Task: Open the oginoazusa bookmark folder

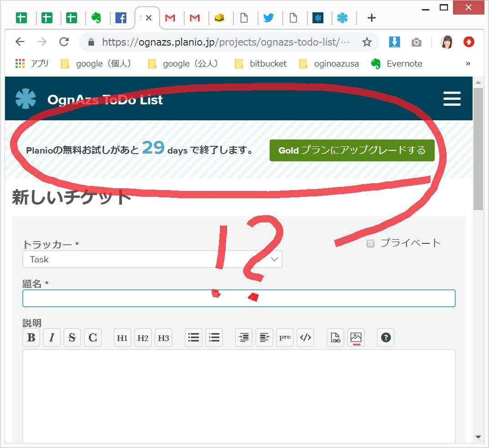Action: (329, 63)
